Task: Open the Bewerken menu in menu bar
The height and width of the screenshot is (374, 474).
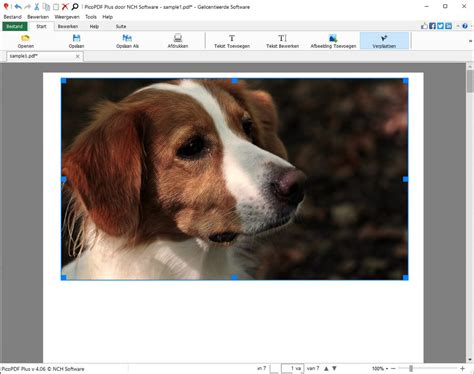Action: click(38, 17)
